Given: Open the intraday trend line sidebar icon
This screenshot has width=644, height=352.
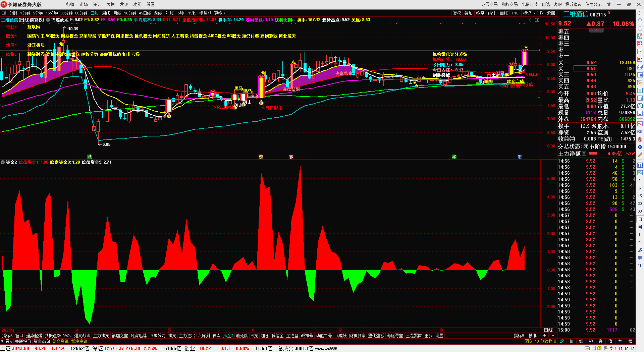Looking at the screenshot, I should (x=640, y=51).
